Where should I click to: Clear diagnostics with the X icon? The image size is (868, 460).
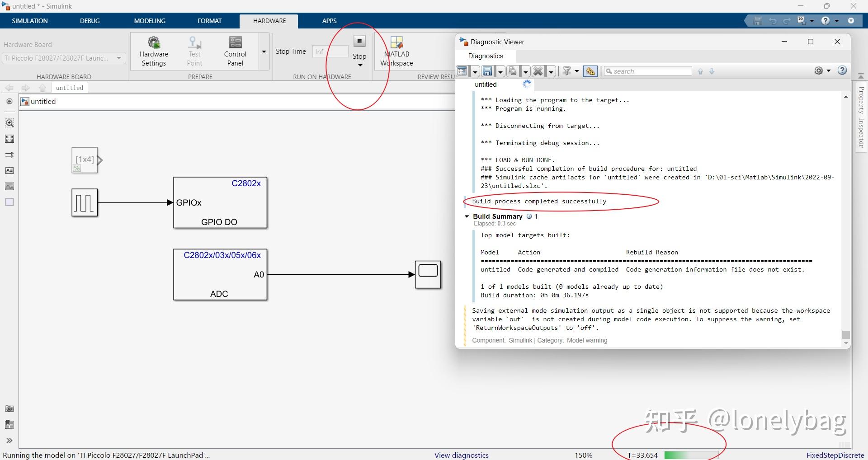pos(538,71)
